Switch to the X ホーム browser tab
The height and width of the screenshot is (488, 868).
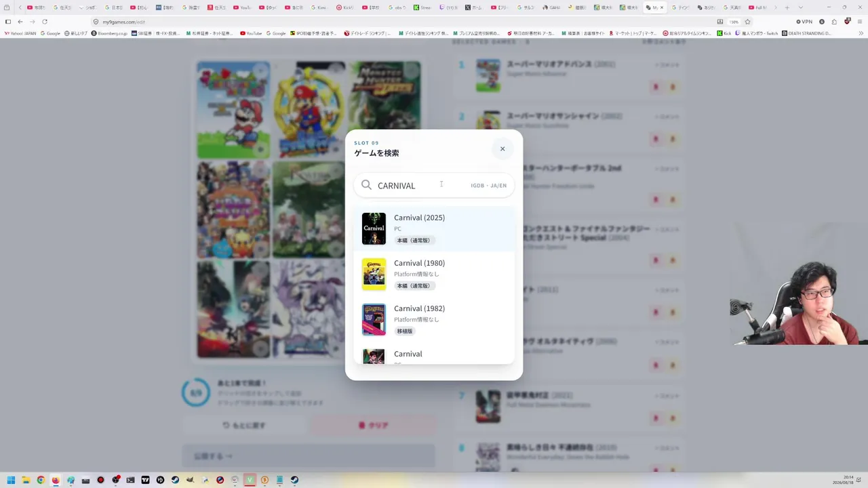[x=473, y=7]
